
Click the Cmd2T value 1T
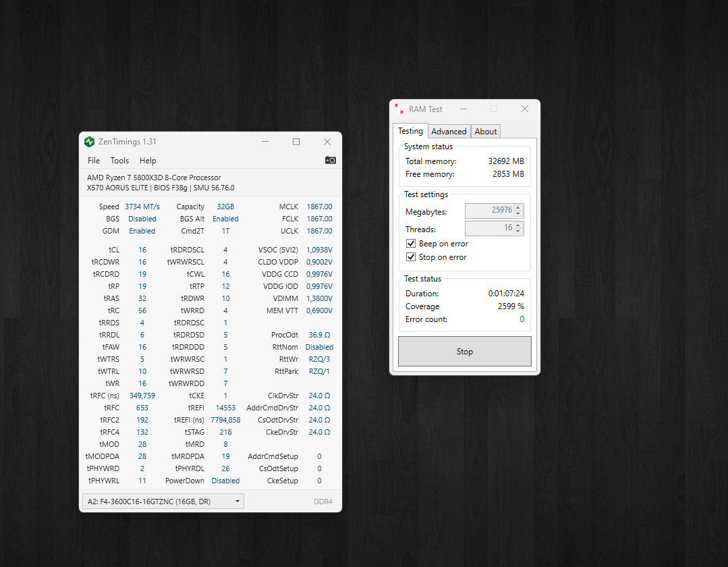point(225,231)
